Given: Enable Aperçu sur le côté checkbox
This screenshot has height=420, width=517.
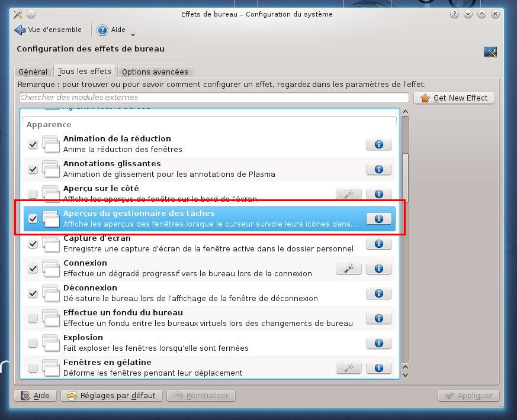Looking at the screenshot, I should point(33,194).
